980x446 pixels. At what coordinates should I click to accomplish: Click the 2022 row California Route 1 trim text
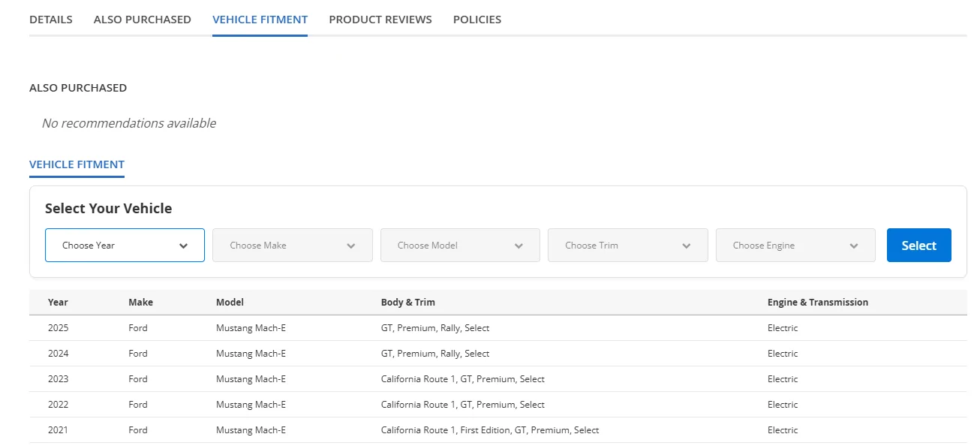(x=463, y=405)
